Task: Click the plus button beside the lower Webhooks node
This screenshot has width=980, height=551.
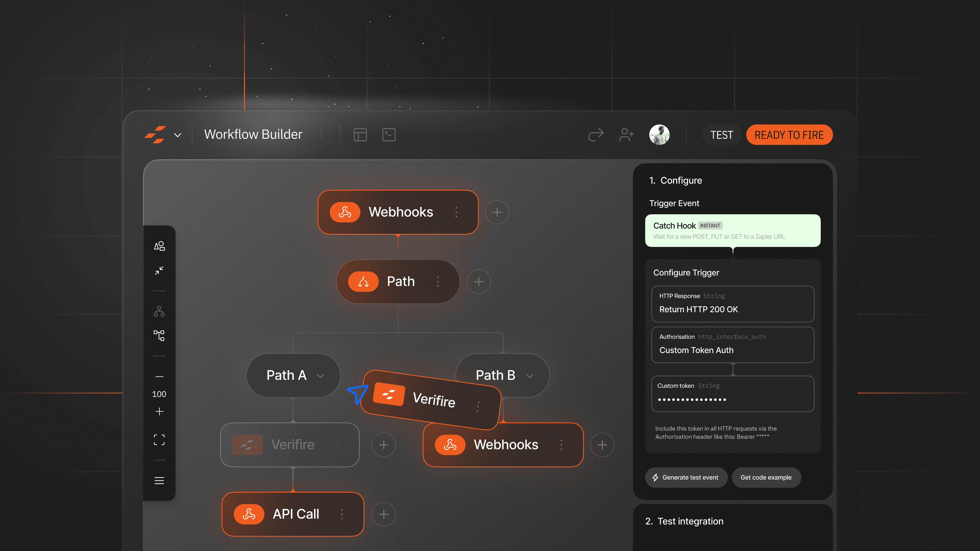Action: pyautogui.click(x=602, y=445)
